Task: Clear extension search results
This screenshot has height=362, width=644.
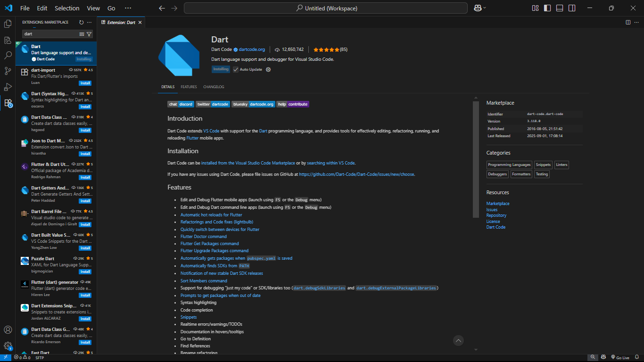Action: 82,34
